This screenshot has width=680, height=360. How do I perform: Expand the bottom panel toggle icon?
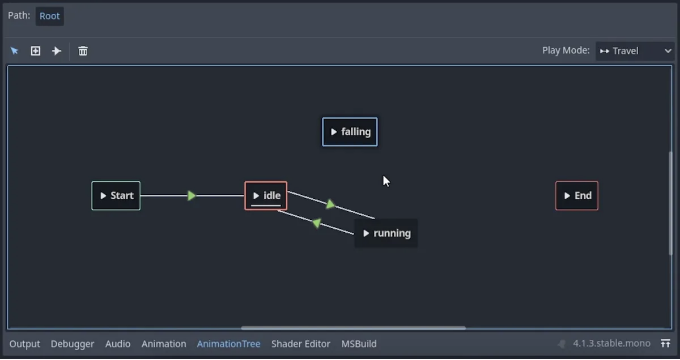click(x=665, y=344)
